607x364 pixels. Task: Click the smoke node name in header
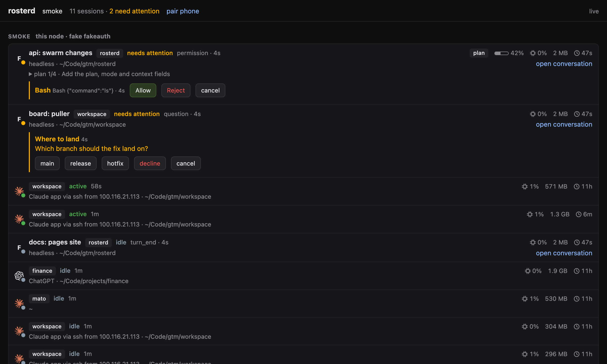click(52, 11)
